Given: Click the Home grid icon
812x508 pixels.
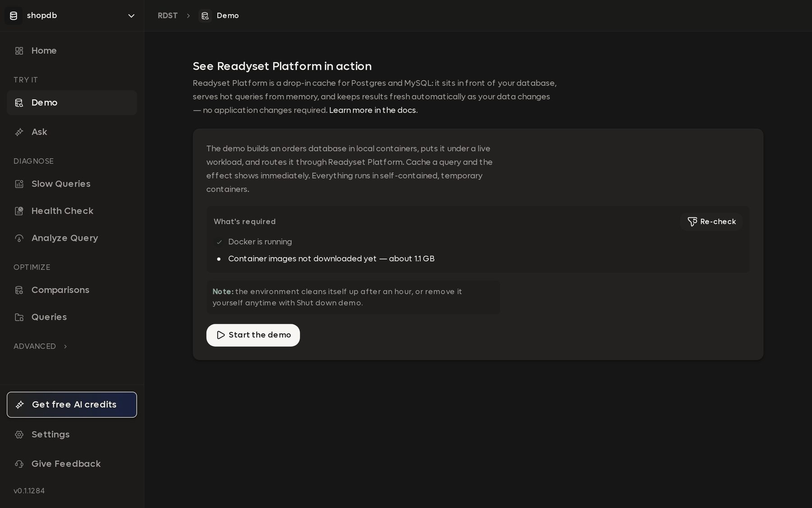Looking at the screenshot, I should [x=19, y=51].
